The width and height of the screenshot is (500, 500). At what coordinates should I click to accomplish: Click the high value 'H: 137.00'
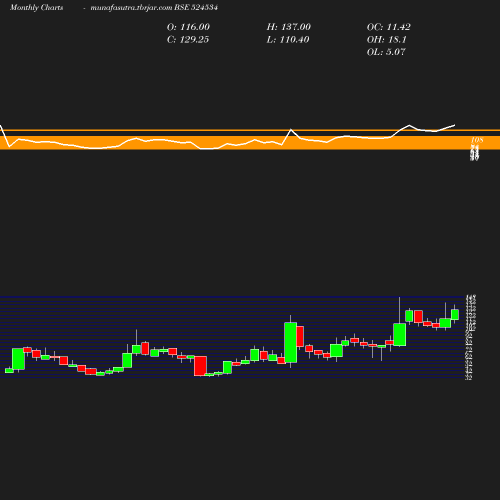point(289,27)
